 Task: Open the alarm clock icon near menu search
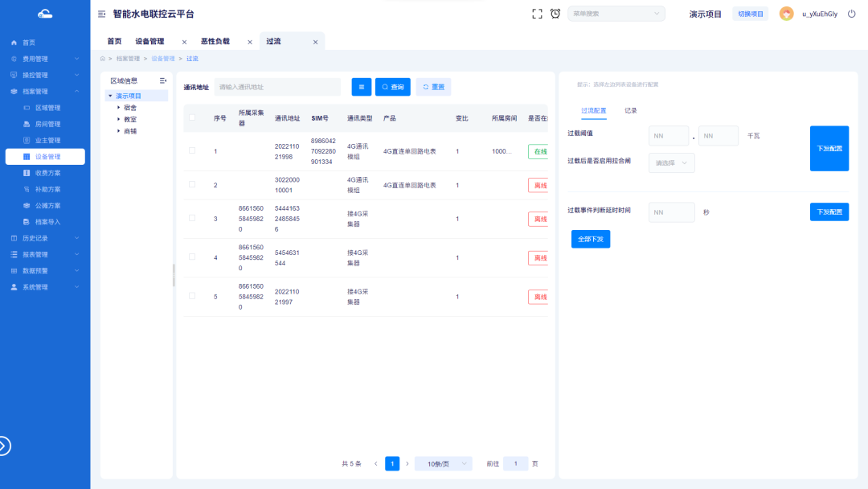(555, 13)
